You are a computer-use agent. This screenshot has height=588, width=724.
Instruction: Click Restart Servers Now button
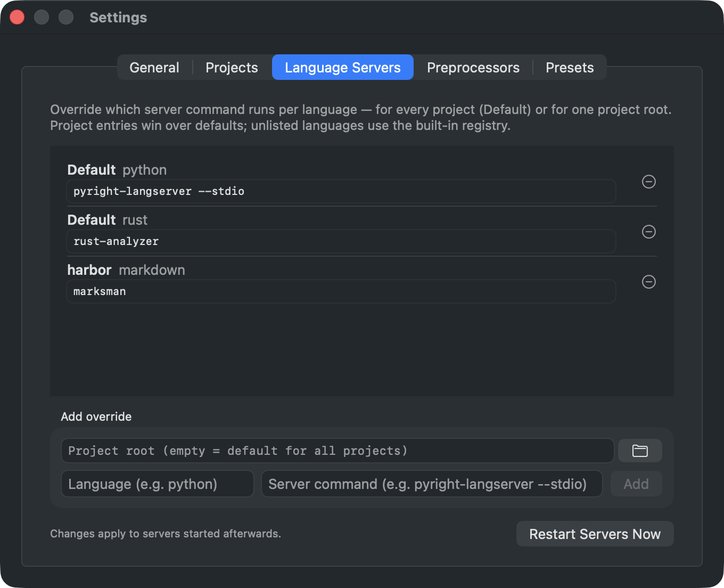click(595, 534)
